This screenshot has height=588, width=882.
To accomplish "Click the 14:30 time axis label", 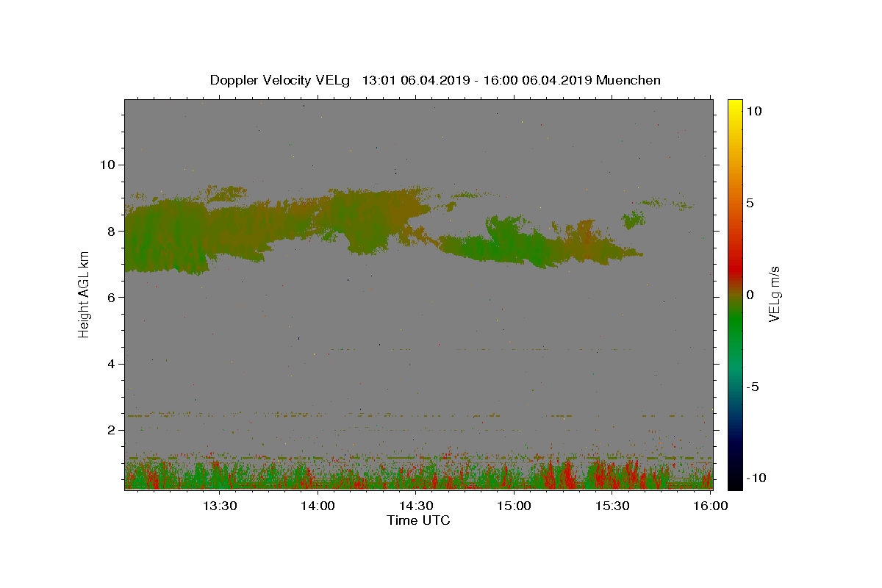I will [x=416, y=506].
